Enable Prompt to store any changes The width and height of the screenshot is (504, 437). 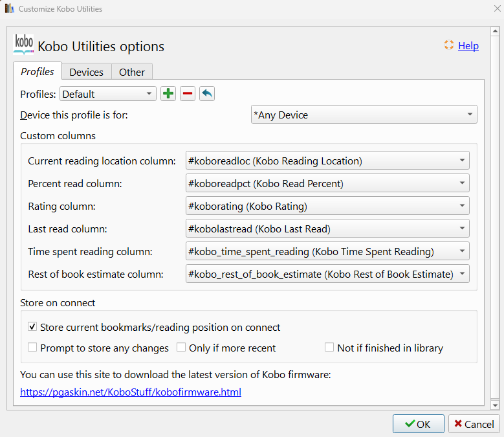(x=32, y=348)
